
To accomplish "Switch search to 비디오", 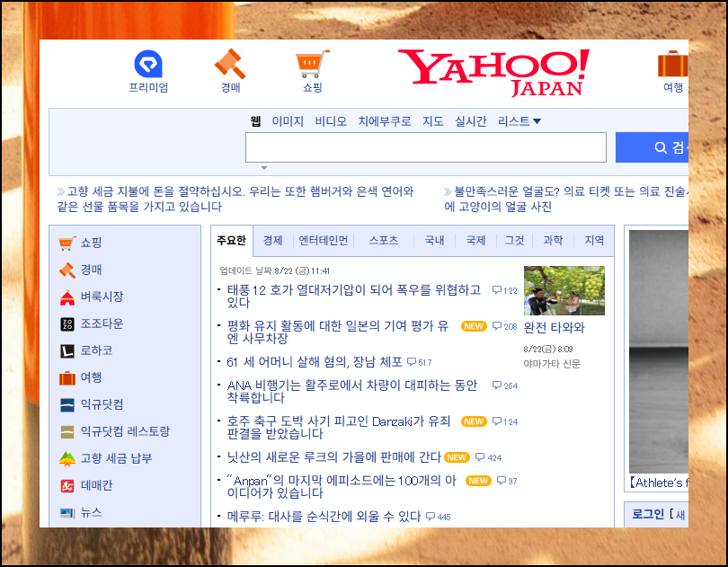I will click(x=331, y=121).
